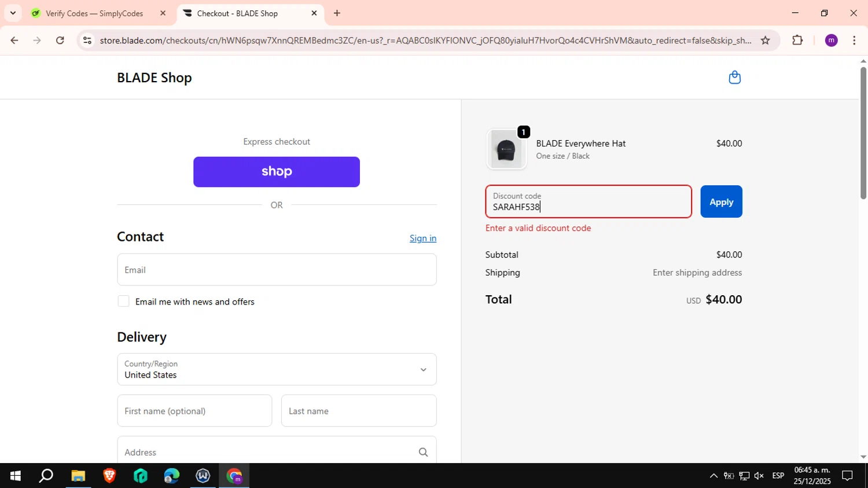Focus the First name (optional) field
Viewport: 868px width, 488px height.
[194, 411]
